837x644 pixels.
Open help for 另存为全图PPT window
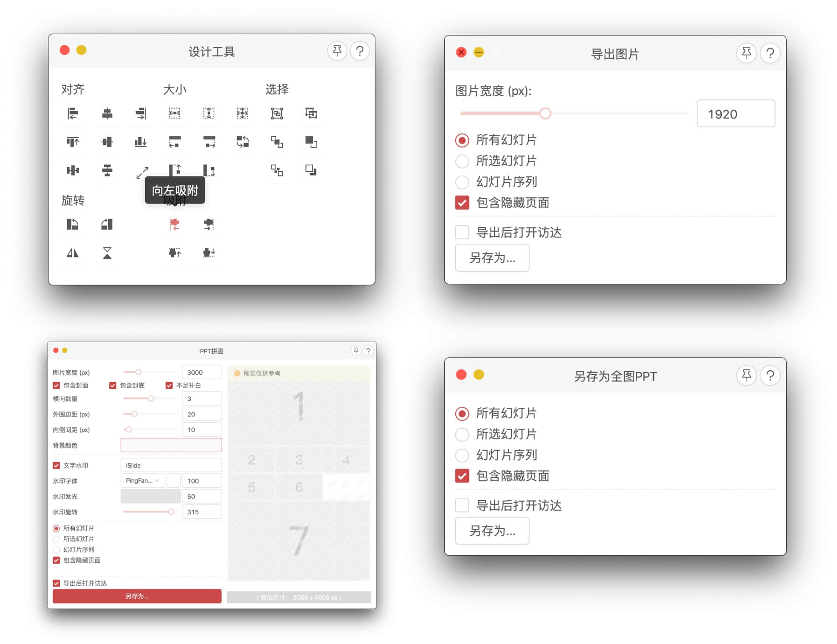coord(770,376)
